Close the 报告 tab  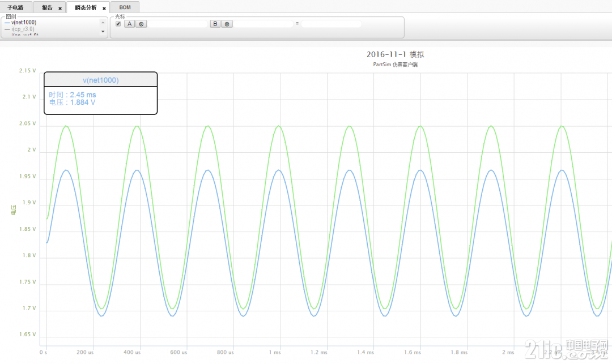(x=60, y=8)
